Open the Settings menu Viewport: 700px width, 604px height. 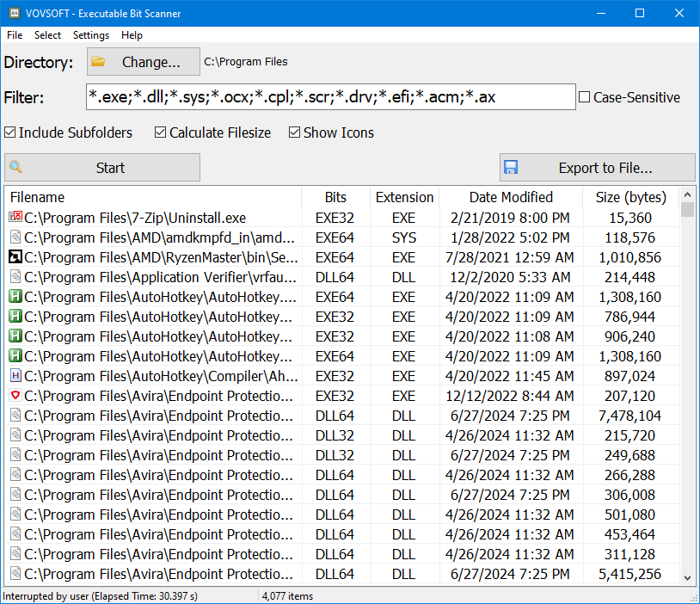[x=91, y=34]
